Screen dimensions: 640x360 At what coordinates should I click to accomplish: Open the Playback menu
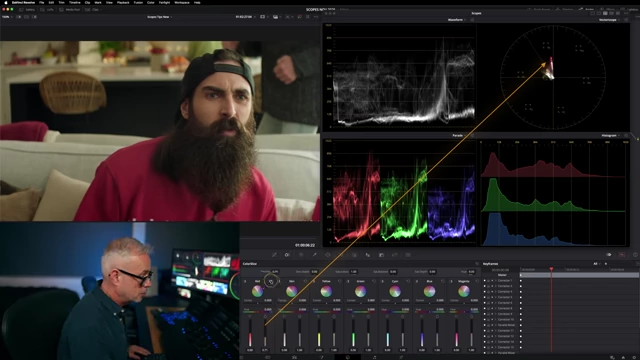123,2
